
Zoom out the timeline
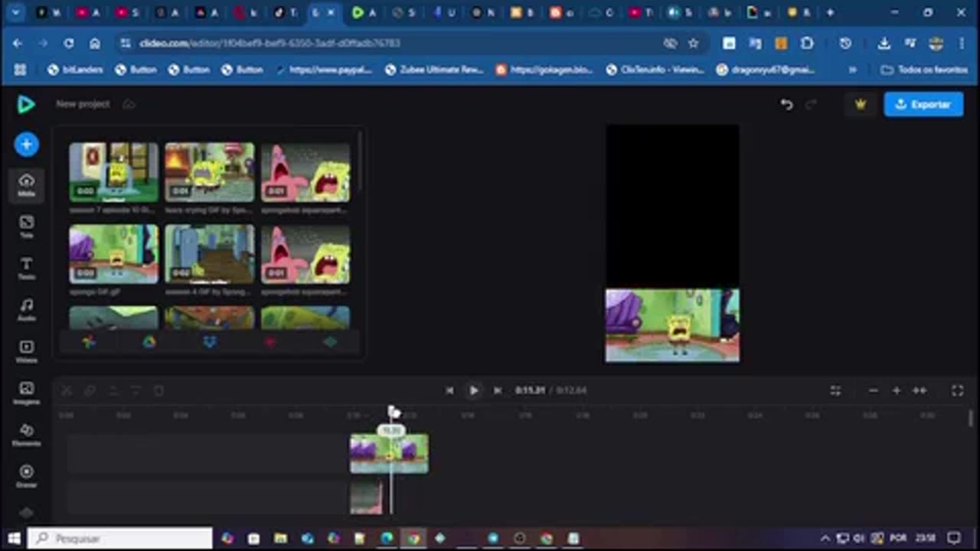point(873,390)
